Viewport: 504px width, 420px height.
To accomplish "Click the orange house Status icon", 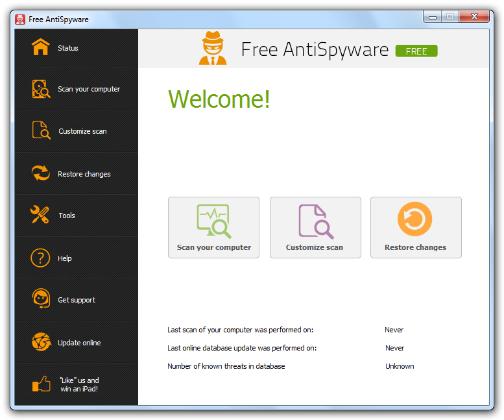I will (40, 47).
